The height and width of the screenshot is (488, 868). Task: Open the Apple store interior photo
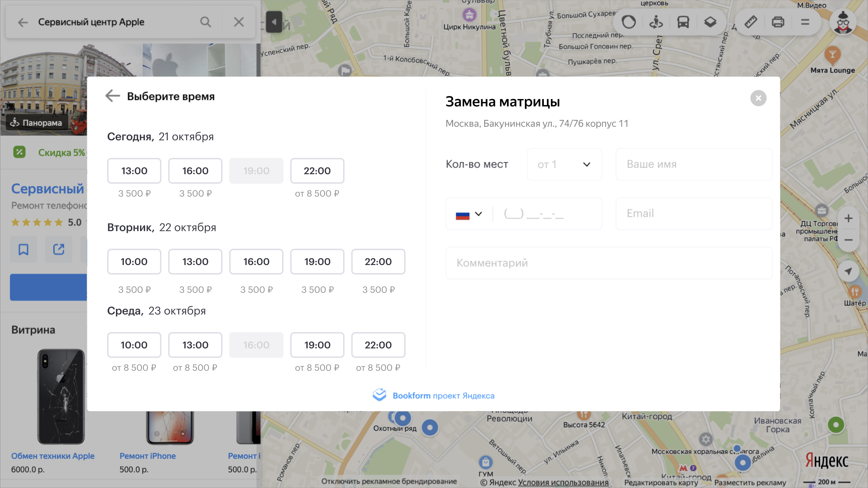200,60
